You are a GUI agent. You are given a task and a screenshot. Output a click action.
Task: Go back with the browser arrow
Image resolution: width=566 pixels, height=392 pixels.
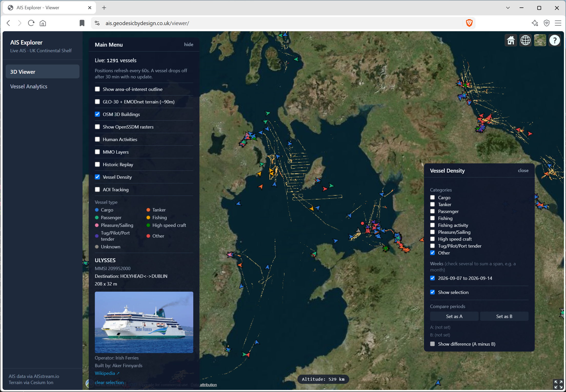click(8, 23)
